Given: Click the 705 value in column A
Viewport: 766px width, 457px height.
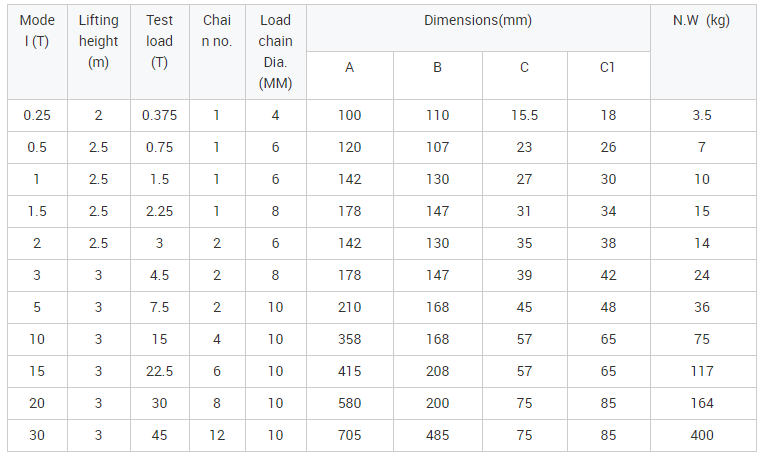Looking at the screenshot, I should (350, 435).
